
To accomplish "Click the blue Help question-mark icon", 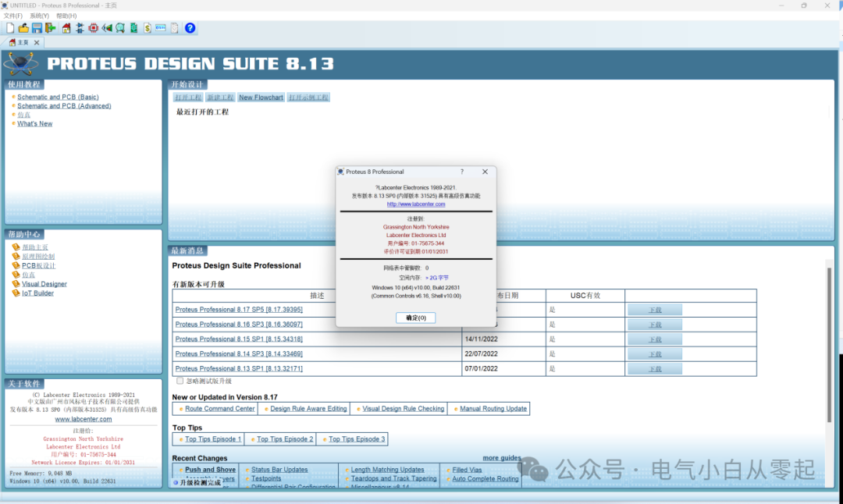I will pyautogui.click(x=190, y=28).
